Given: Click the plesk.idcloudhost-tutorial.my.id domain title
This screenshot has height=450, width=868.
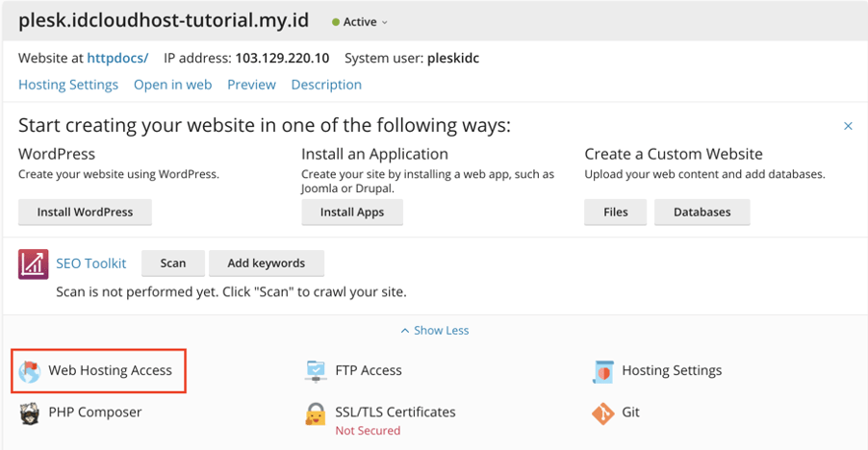Looking at the screenshot, I should tap(164, 21).
